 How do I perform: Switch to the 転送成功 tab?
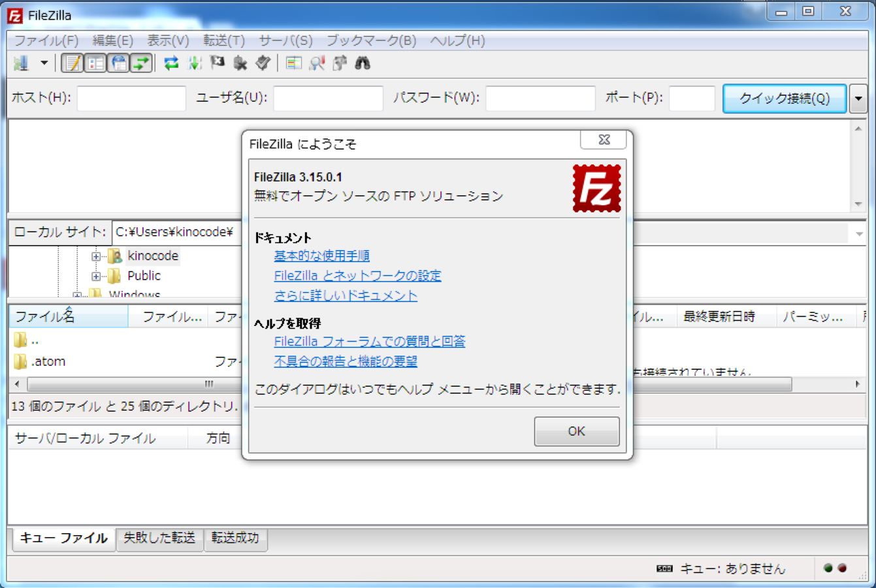pos(235,538)
